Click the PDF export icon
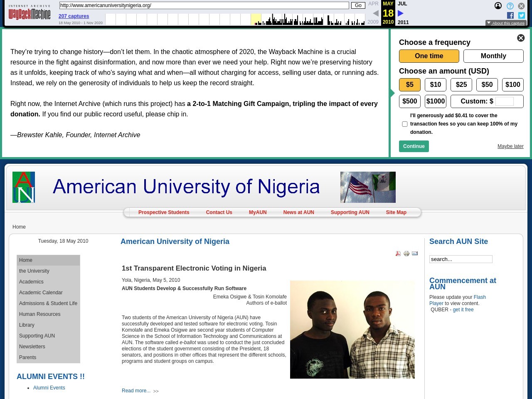 [398, 254]
